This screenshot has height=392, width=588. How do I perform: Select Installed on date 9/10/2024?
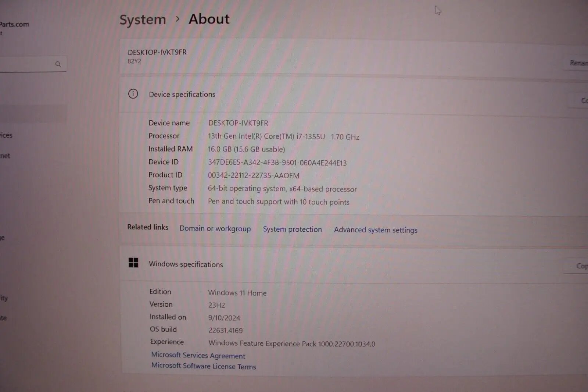224,318
